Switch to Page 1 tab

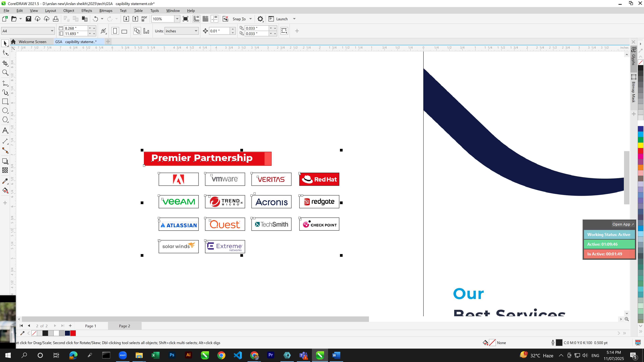91,326
